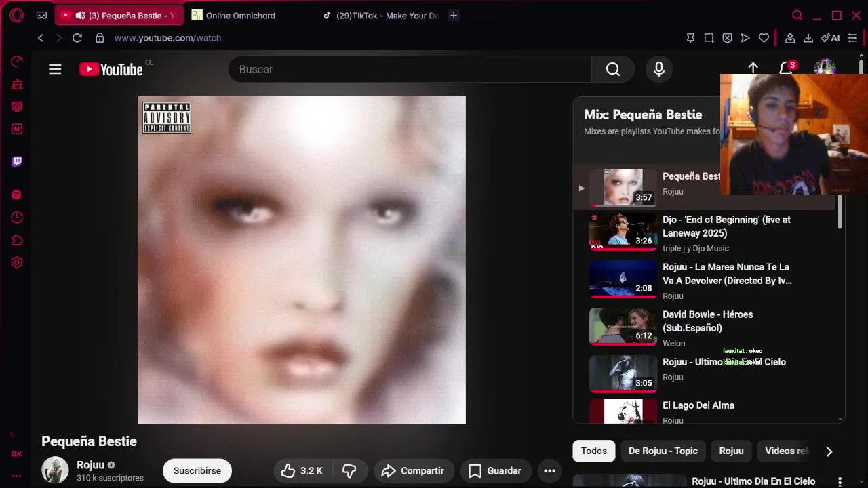The width and height of the screenshot is (868, 488).
Task: Click the Mix: Pequeña Bestie playlist title
Action: pyautogui.click(x=643, y=115)
